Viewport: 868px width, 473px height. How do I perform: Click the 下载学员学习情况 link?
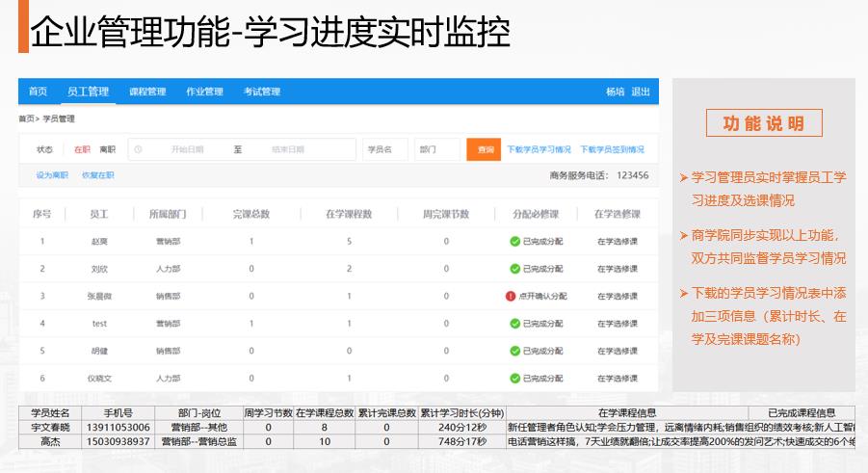(x=539, y=149)
